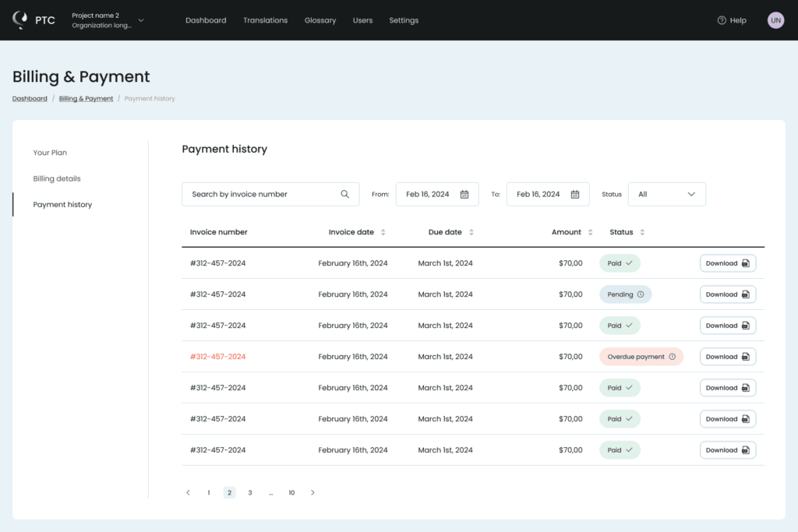The height and width of the screenshot is (532, 798).
Task: Sort by Amount column arrows
Action: pos(590,232)
